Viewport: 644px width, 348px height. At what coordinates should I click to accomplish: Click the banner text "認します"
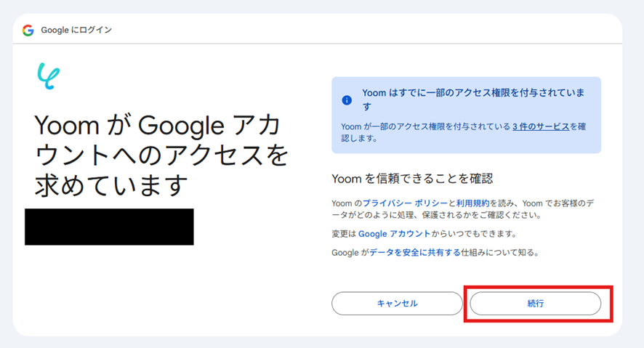click(359, 137)
